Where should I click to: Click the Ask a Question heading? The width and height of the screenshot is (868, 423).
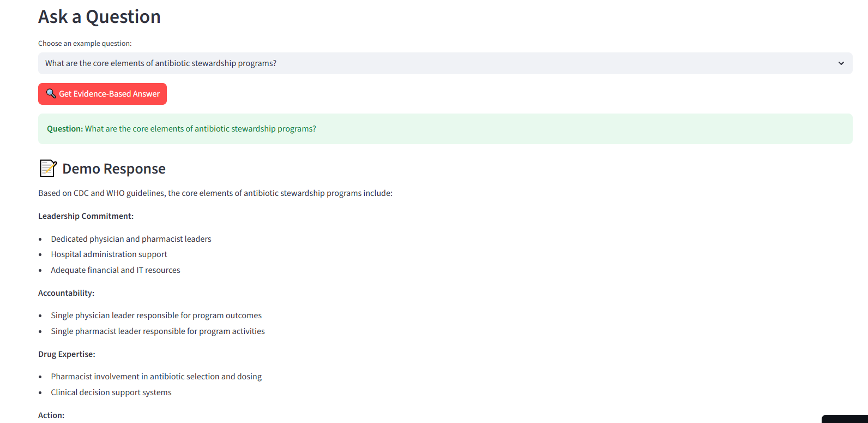point(99,16)
